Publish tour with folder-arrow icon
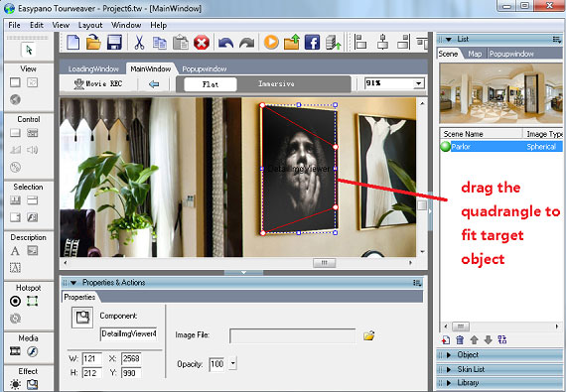This screenshot has height=392, width=566. pyautogui.click(x=292, y=42)
